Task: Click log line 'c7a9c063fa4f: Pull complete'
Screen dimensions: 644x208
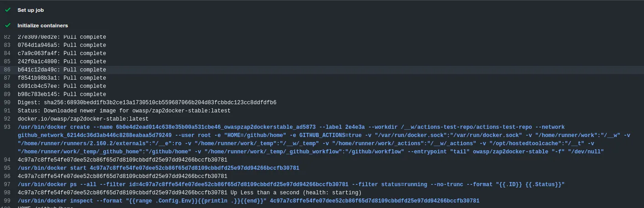Action: pyautogui.click(x=62, y=53)
